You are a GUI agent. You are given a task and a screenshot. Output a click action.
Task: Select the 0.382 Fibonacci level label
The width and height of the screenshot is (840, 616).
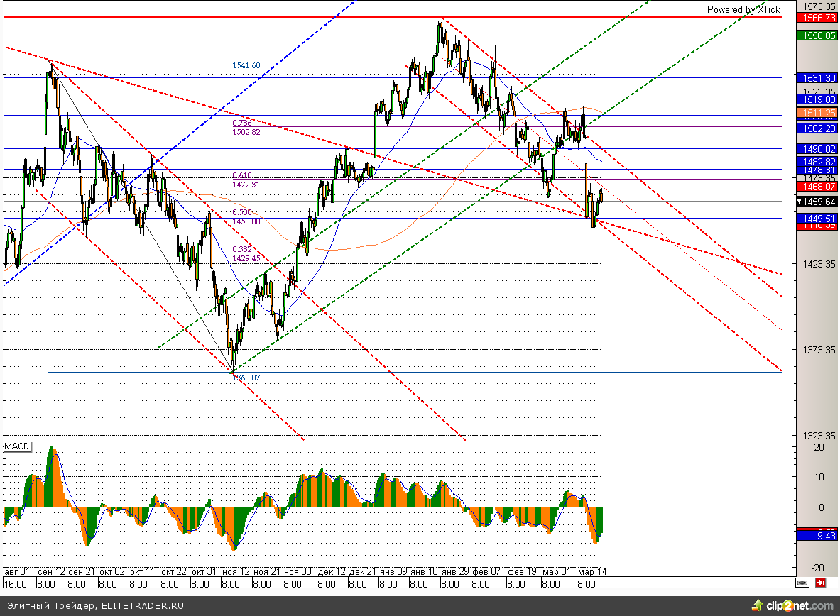[241, 250]
